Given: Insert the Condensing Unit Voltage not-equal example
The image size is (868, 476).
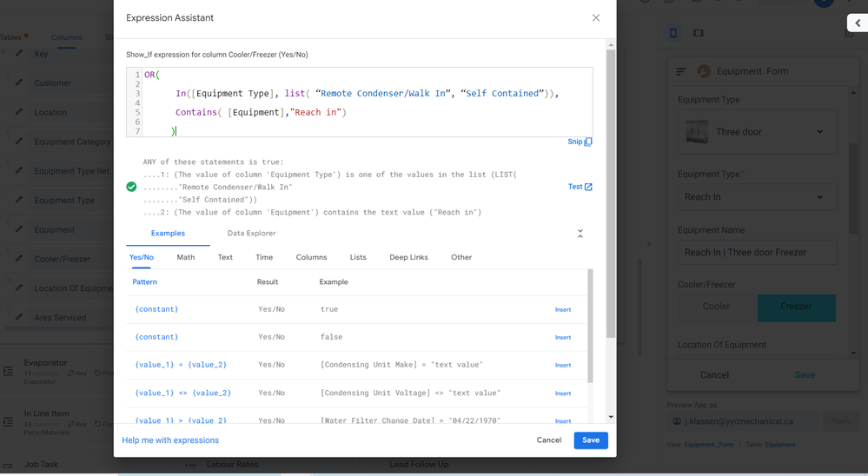Looking at the screenshot, I should (562, 393).
